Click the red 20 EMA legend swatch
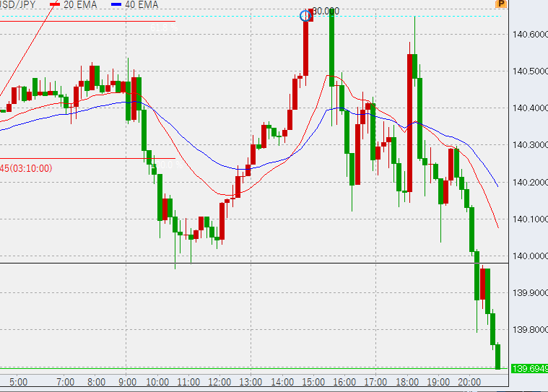 [55, 4]
